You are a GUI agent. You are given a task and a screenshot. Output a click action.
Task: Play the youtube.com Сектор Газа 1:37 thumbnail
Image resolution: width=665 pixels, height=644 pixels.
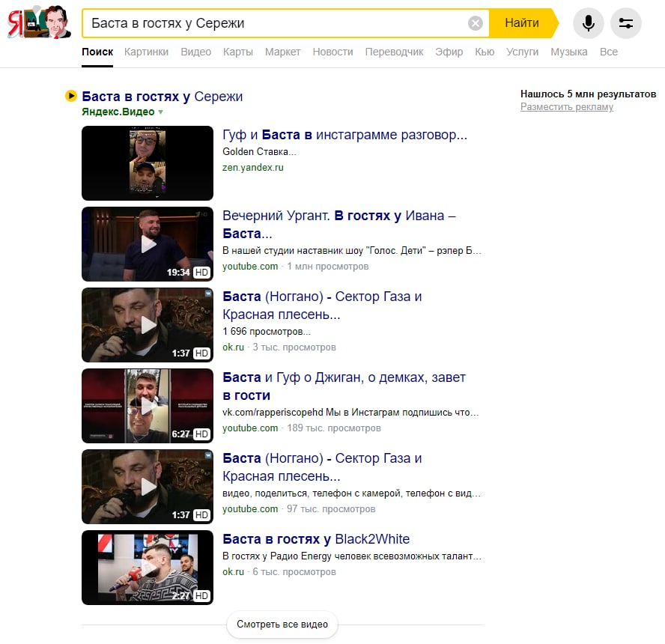click(148, 487)
